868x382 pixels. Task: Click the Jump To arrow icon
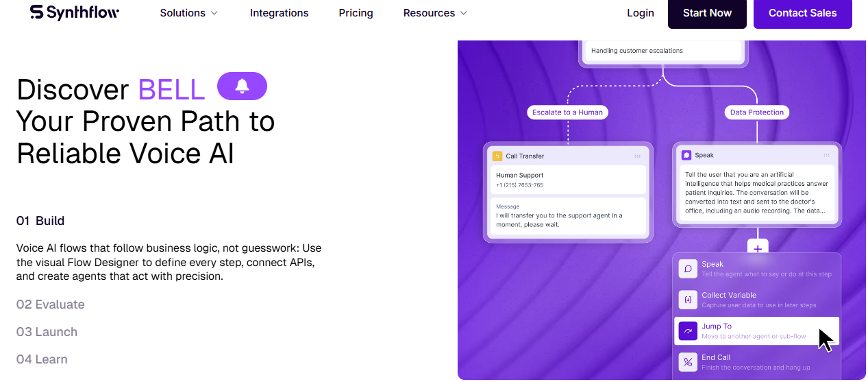click(688, 331)
